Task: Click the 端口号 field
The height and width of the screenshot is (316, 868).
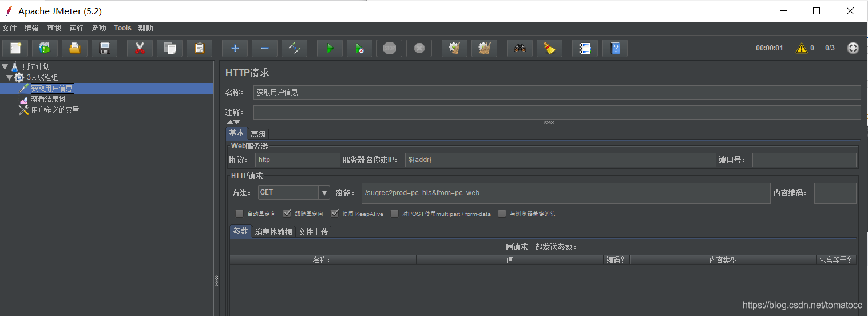Action: 804,160
